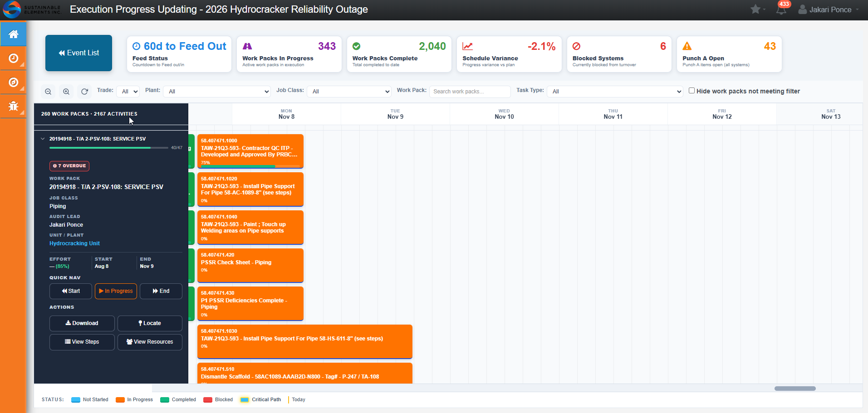
Task: Click the View Resources button
Action: click(150, 342)
